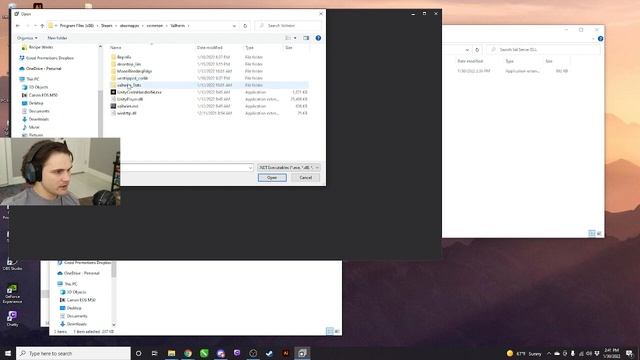640x360 pixels.
Task: Select the UnityCrashHandler64.exe file
Action: point(139,92)
